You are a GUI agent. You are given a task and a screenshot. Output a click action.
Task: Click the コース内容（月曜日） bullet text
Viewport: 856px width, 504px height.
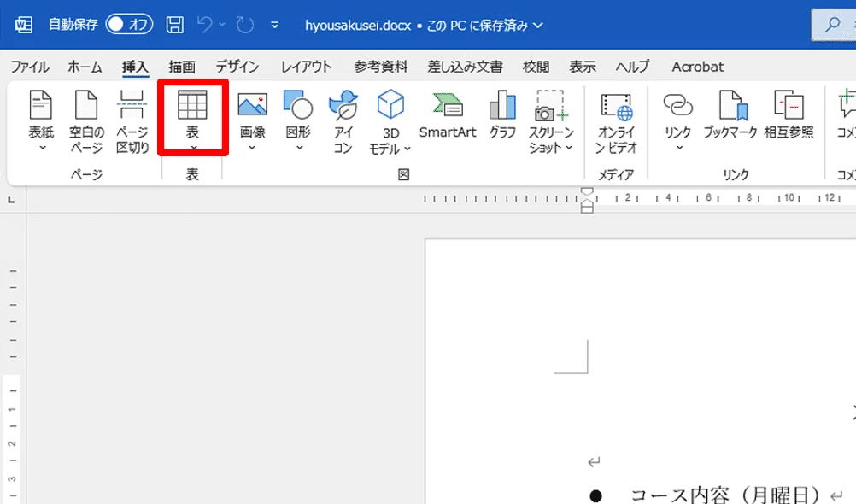click(725, 495)
